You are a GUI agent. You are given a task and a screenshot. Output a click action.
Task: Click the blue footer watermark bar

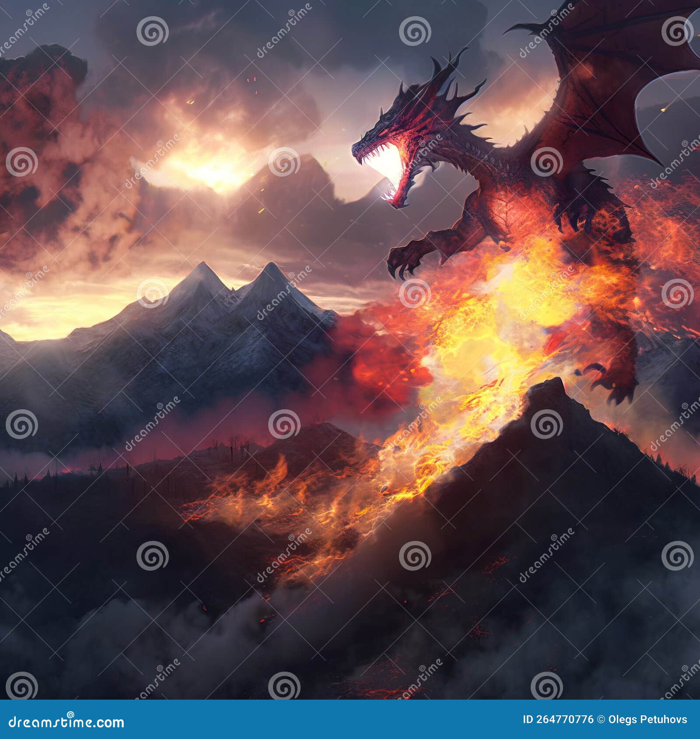(x=350, y=718)
